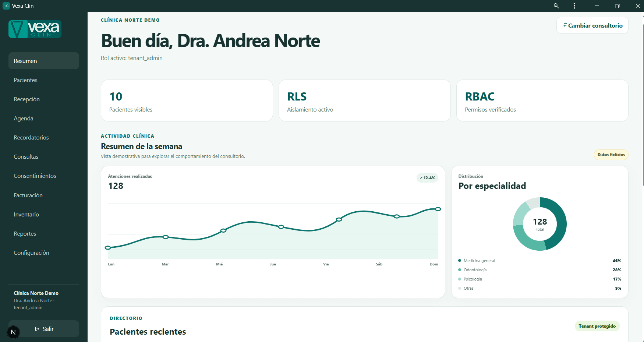Click the donut chart total 128
The height and width of the screenshot is (342, 644).
[x=540, y=222]
